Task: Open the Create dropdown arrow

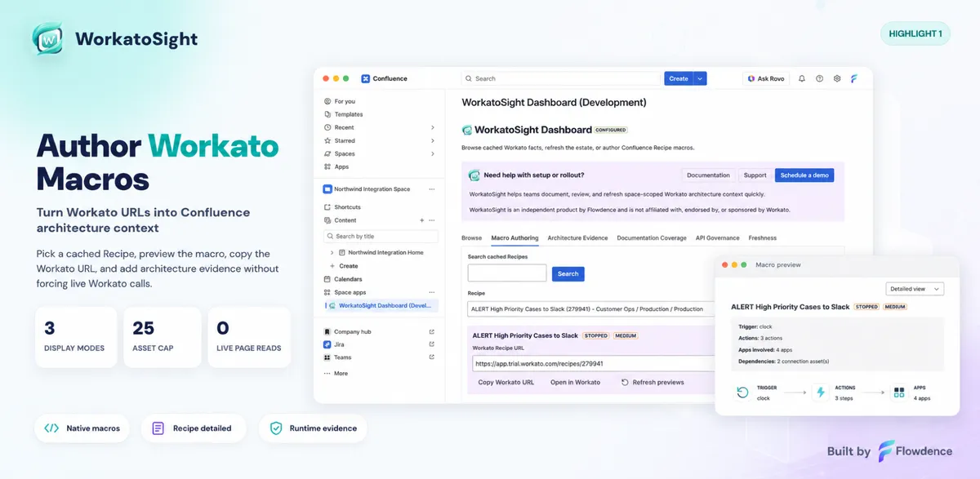Action: click(x=700, y=78)
